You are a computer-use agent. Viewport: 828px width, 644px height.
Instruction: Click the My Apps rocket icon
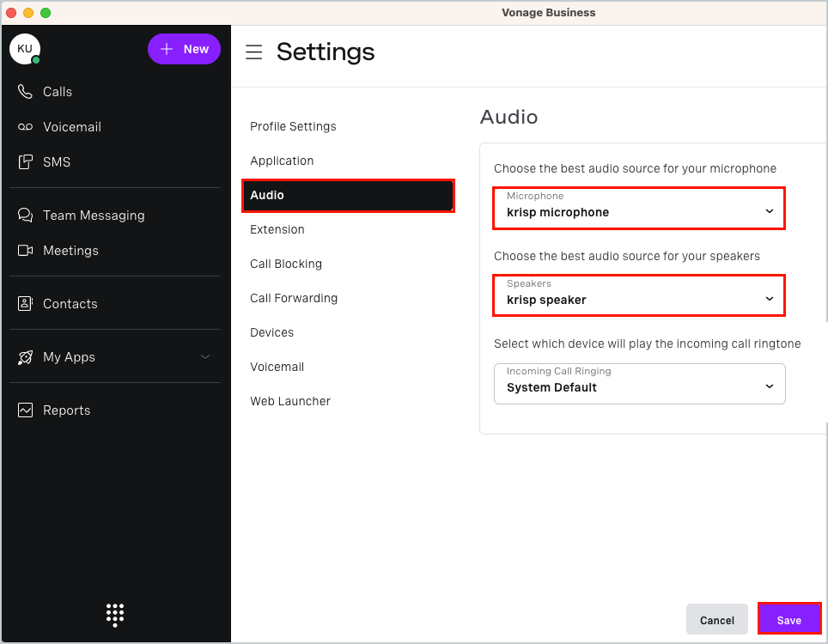(x=25, y=357)
